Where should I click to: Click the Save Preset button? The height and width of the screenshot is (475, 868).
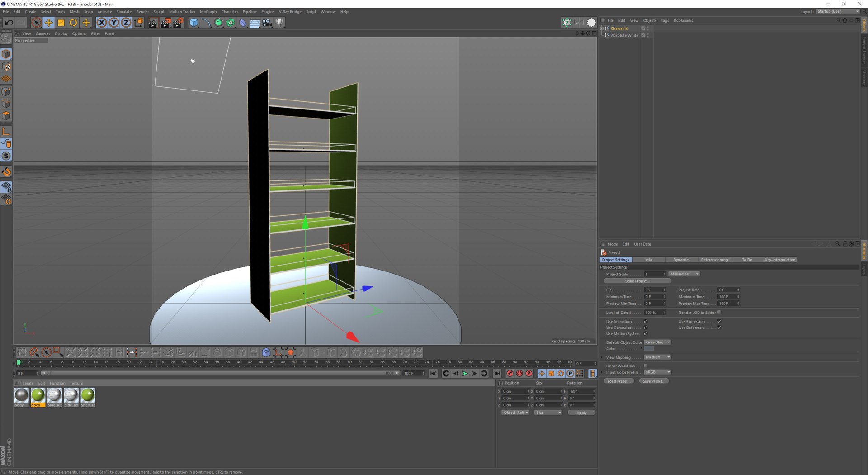coord(654,381)
